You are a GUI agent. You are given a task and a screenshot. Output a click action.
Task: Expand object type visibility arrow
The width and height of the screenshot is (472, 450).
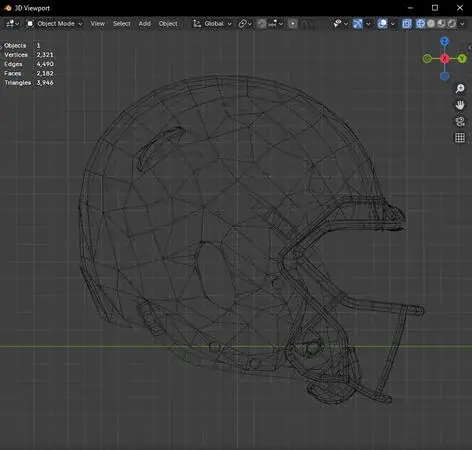[x=346, y=24]
